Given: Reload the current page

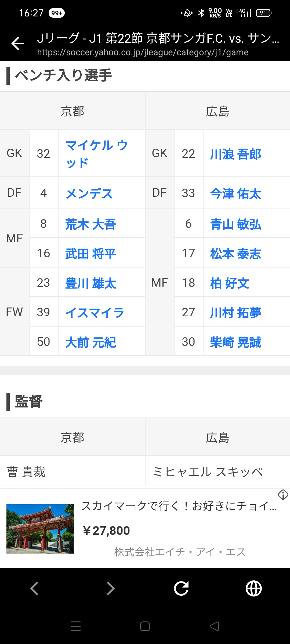Looking at the screenshot, I should (x=181, y=588).
